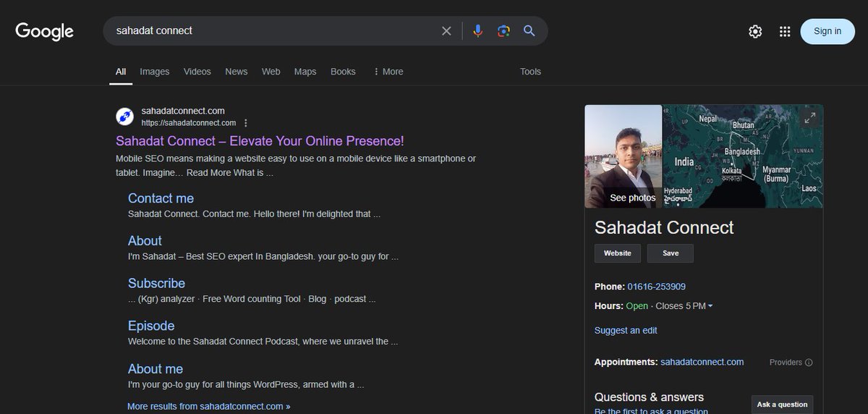Viewport: 868px width, 414px height.
Task: Open the Subscribe sitelink
Action: coord(156,284)
